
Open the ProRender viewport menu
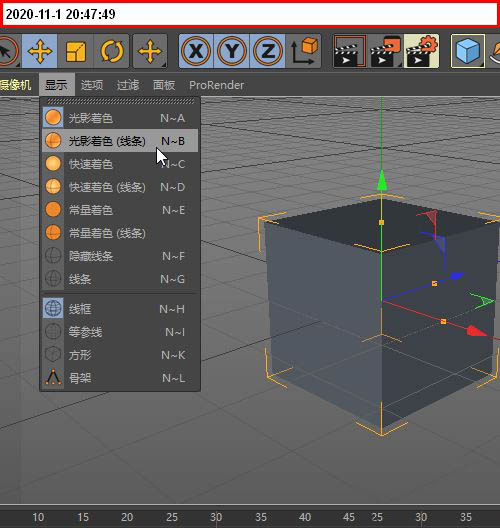(216, 85)
